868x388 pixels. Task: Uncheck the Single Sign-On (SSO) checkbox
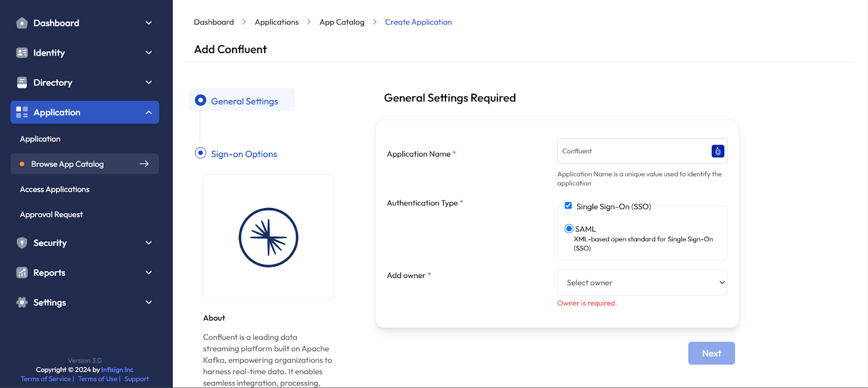568,205
